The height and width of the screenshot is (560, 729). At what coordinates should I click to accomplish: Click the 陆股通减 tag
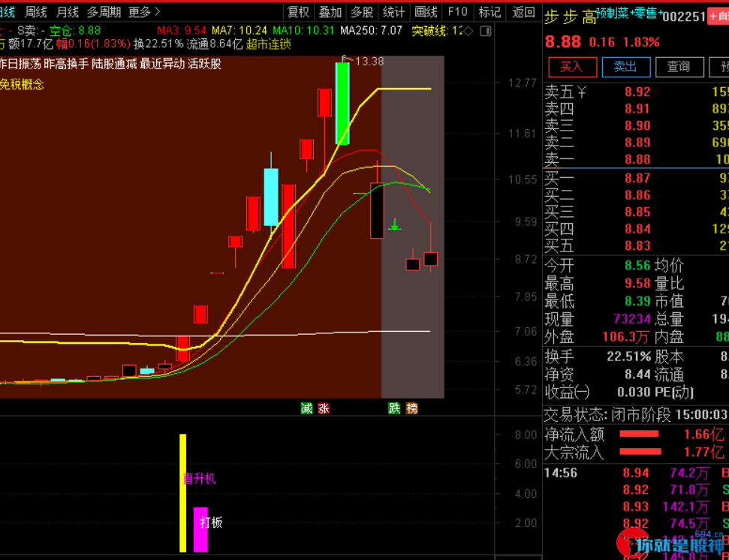(114, 64)
